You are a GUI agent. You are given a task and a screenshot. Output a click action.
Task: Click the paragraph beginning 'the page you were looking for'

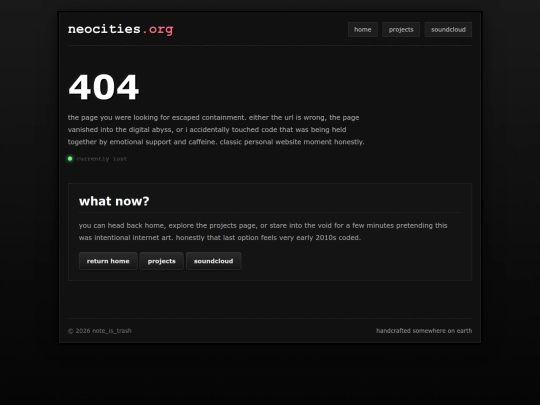click(x=216, y=130)
